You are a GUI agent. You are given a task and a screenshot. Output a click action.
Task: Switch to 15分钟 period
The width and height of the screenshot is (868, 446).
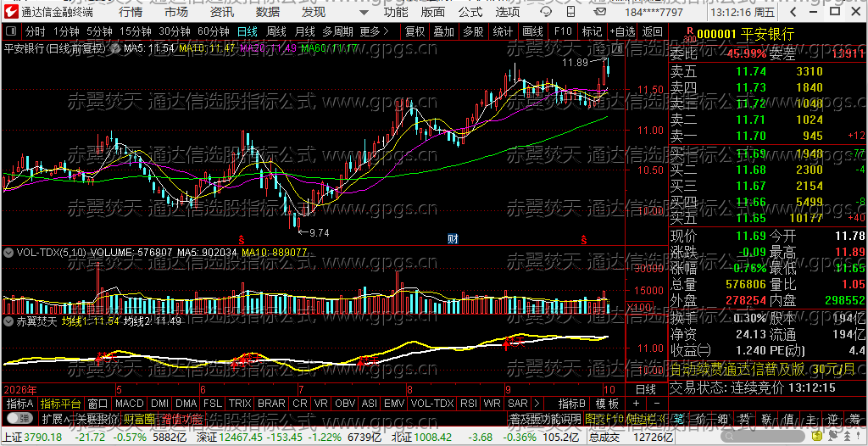point(135,31)
